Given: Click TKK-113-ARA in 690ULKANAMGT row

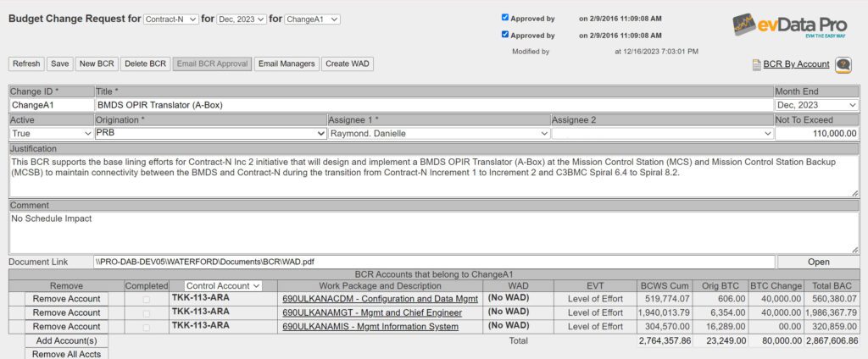Looking at the screenshot, I should 200,312.
